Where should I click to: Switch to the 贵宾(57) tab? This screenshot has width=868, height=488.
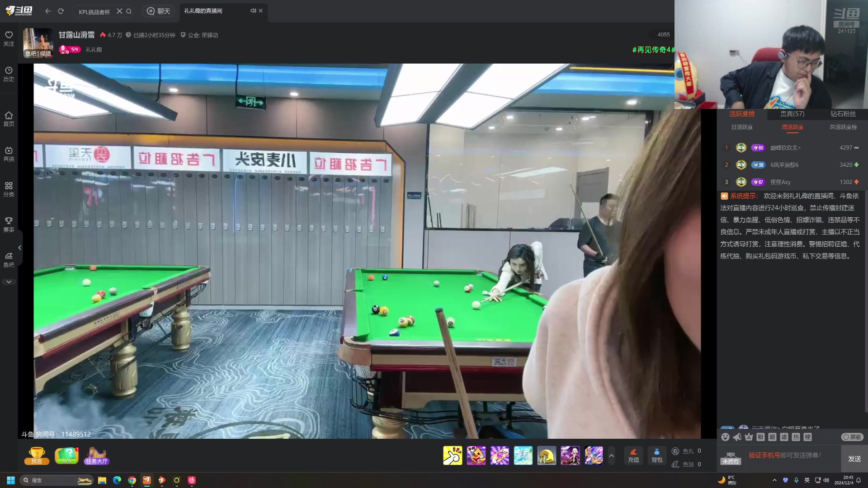pos(792,114)
